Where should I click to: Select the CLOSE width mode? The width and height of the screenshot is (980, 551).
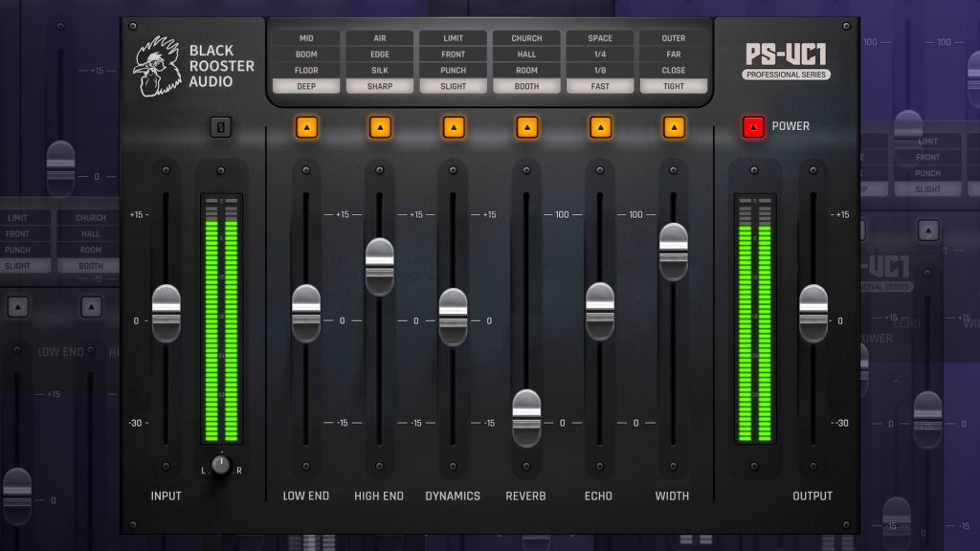(674, 71)
